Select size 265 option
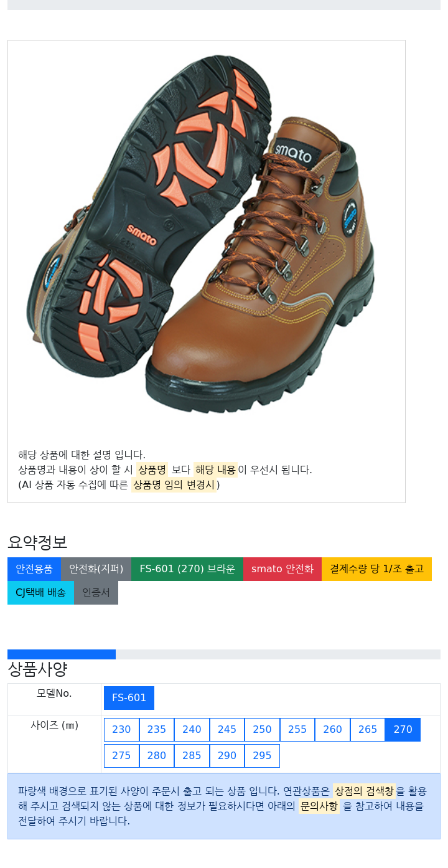Viewport: 448px width, 868px height. point(368,730)
